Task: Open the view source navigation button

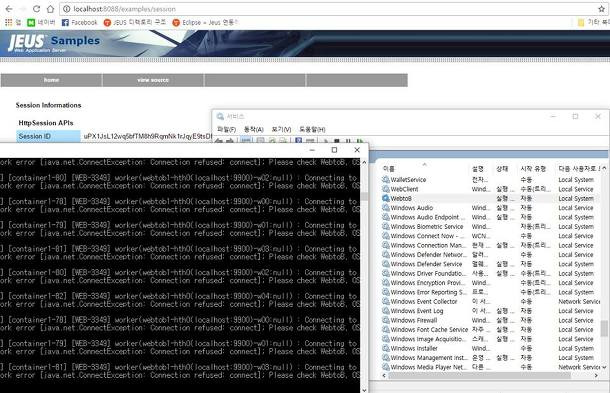Action: [x=153, y=80]
